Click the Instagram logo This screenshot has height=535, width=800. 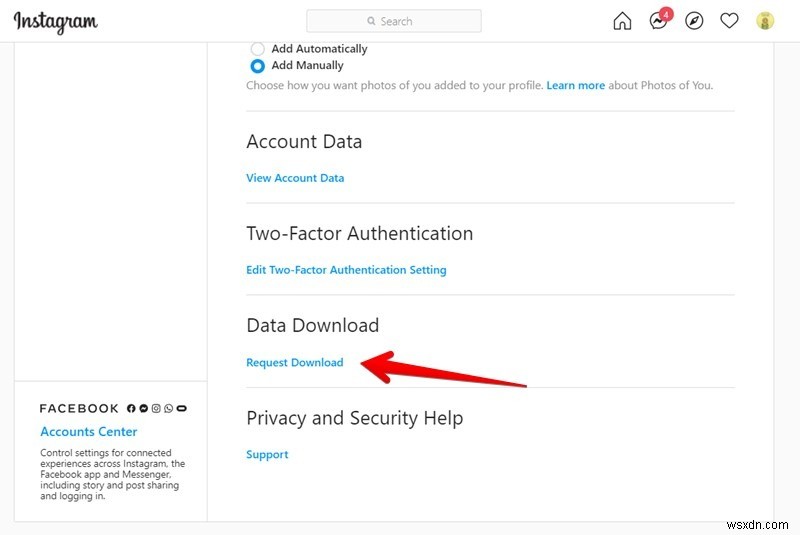tap(56, 21)
